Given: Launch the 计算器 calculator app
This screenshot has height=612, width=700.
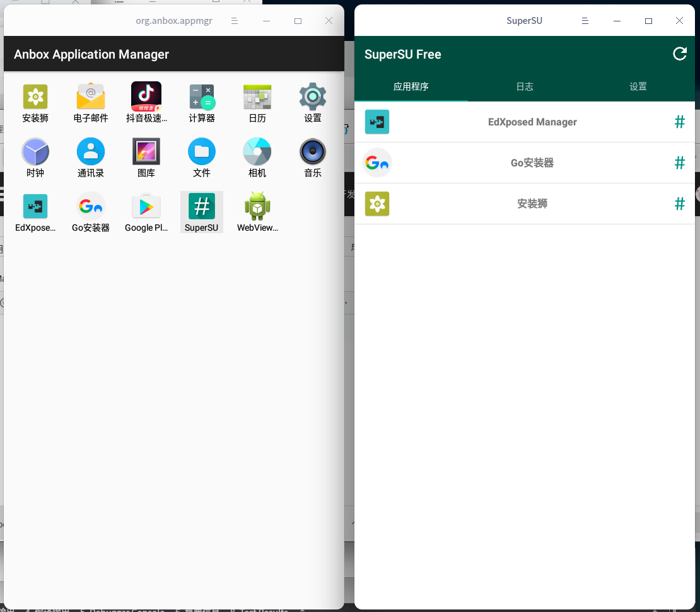Looking at the screenshot, I should [202, 103].
